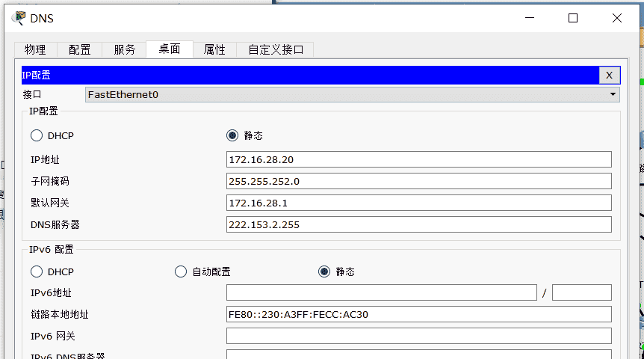Close the DNS window
Viewport: 644px width, 359px height.
click(x=617, y=18)
